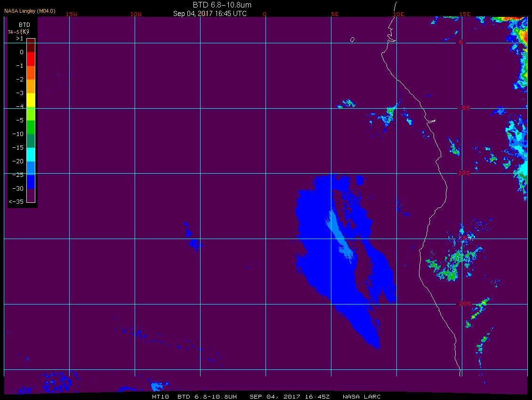
Task: Click the ">1" legend value
Action: tap(20, 39)
